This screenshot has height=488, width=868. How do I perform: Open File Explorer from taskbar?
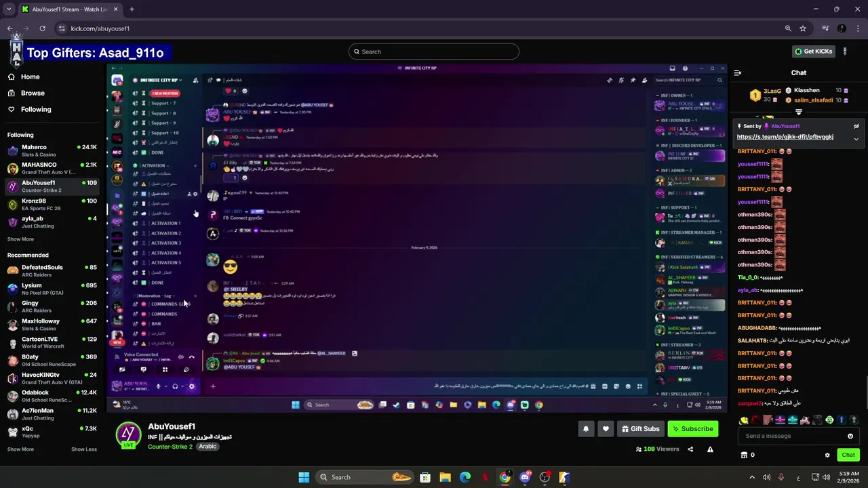coord(445,477)
